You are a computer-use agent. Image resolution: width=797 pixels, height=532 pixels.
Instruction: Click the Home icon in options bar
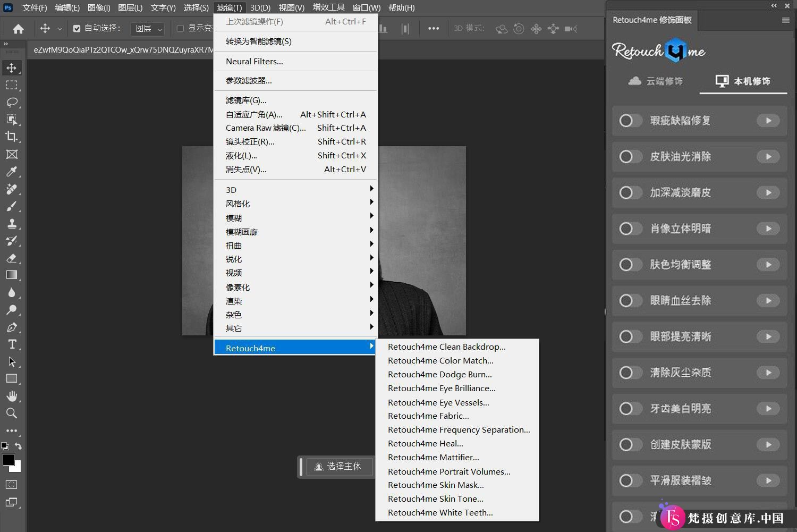(x=18, y=29)
